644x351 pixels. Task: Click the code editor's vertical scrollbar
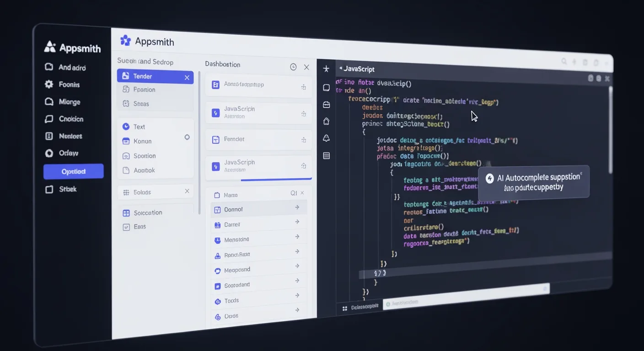point(610,130)
